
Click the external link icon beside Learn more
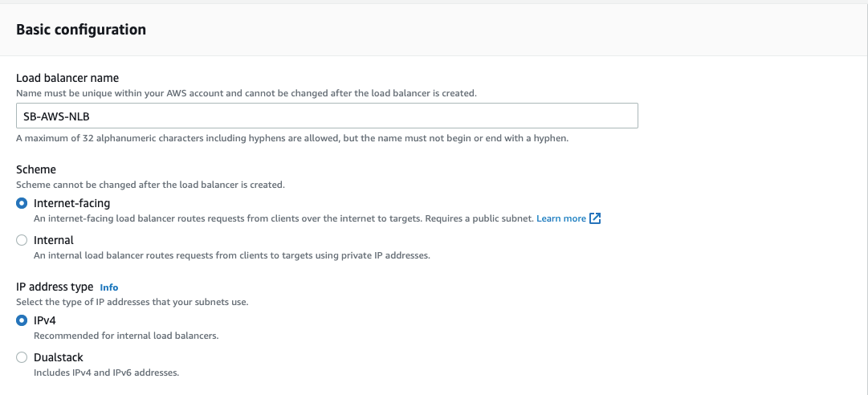click(595, 218)
